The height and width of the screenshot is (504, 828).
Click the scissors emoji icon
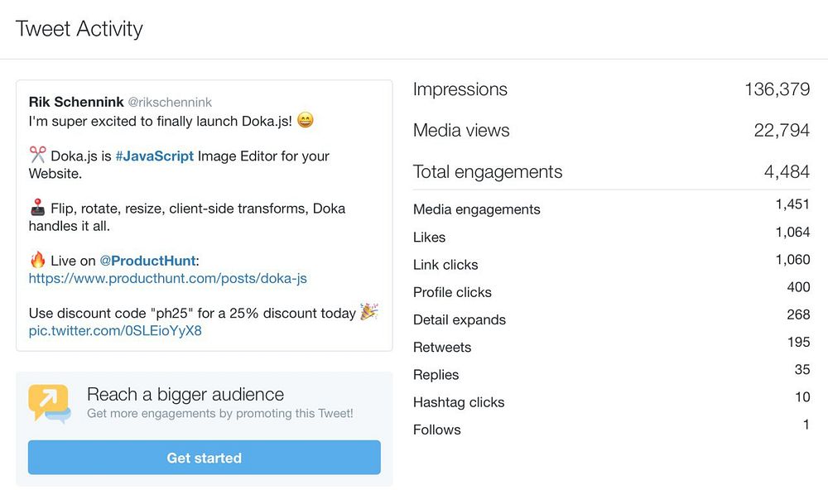(x=37, y=156)
